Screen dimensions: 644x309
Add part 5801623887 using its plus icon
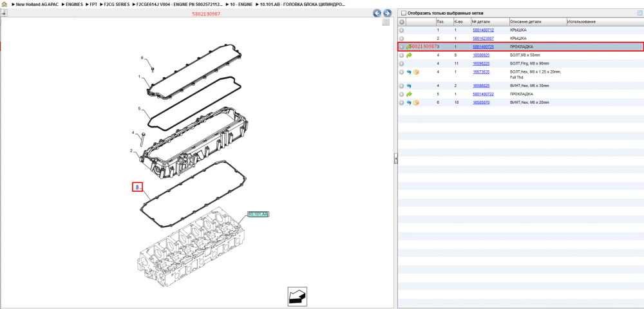402,38
